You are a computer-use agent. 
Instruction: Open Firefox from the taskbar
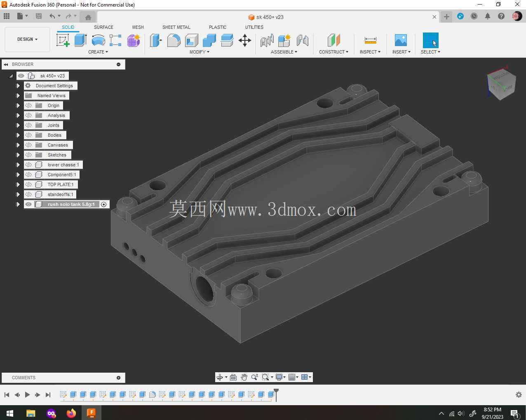(x=71, y=413)
